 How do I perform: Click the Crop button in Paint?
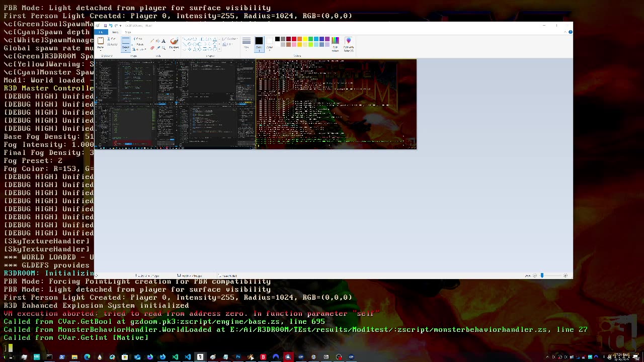tap(137, 39)
